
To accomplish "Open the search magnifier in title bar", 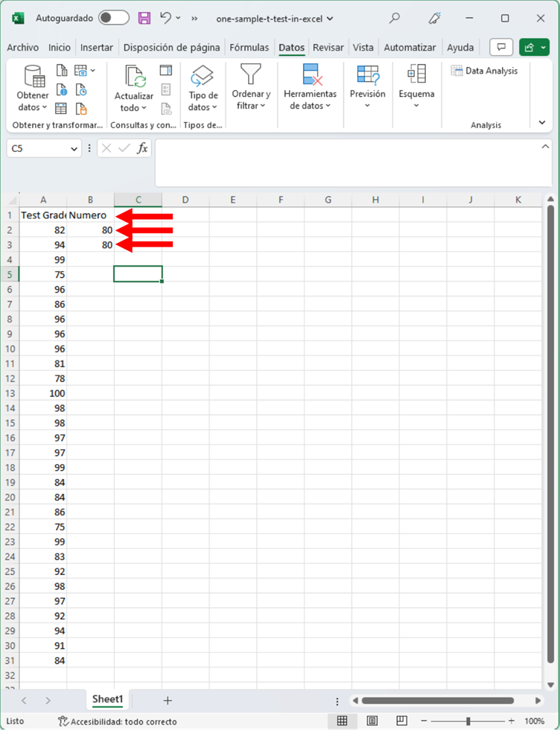I will pyautogui.click(x=395, y=18).
